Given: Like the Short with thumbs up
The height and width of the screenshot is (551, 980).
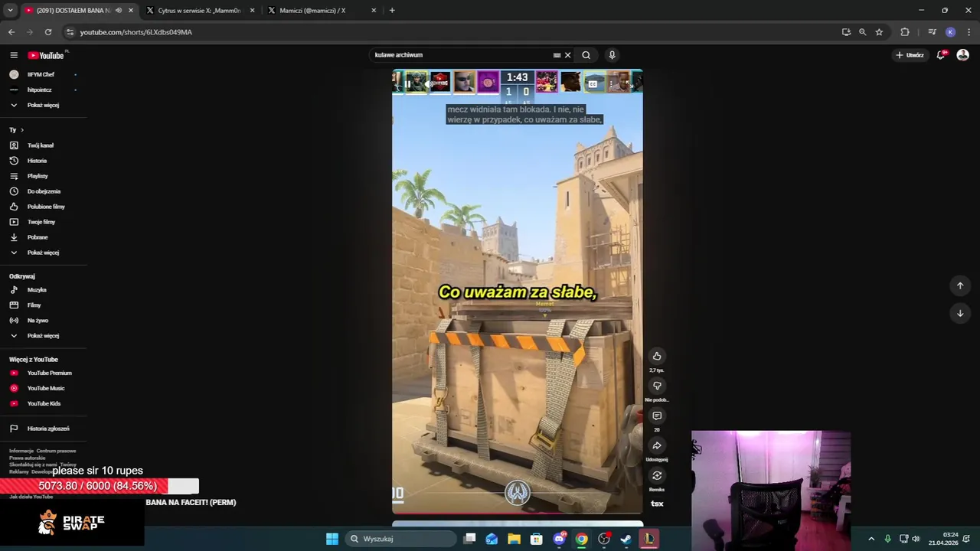Looking at the screenshot, I should click(x=657, y=356).
